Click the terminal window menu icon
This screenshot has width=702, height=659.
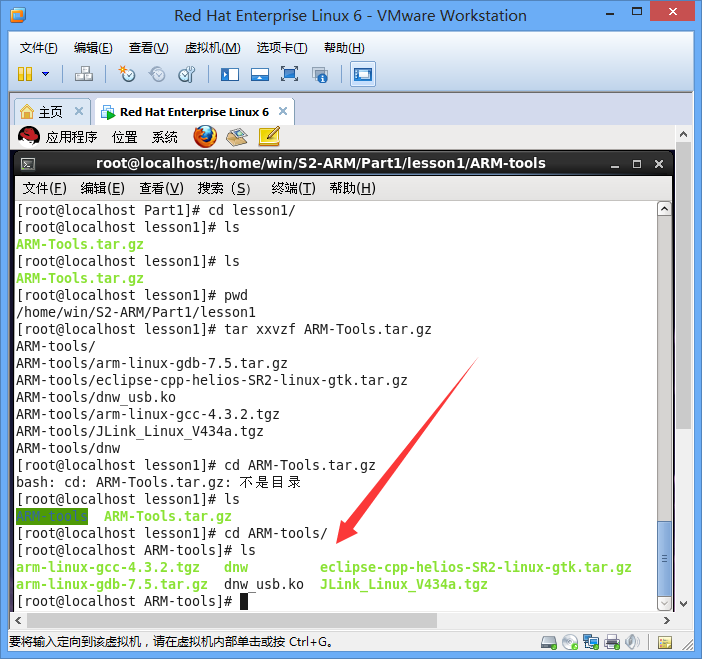pyautogui.click(x=28, y=164)
